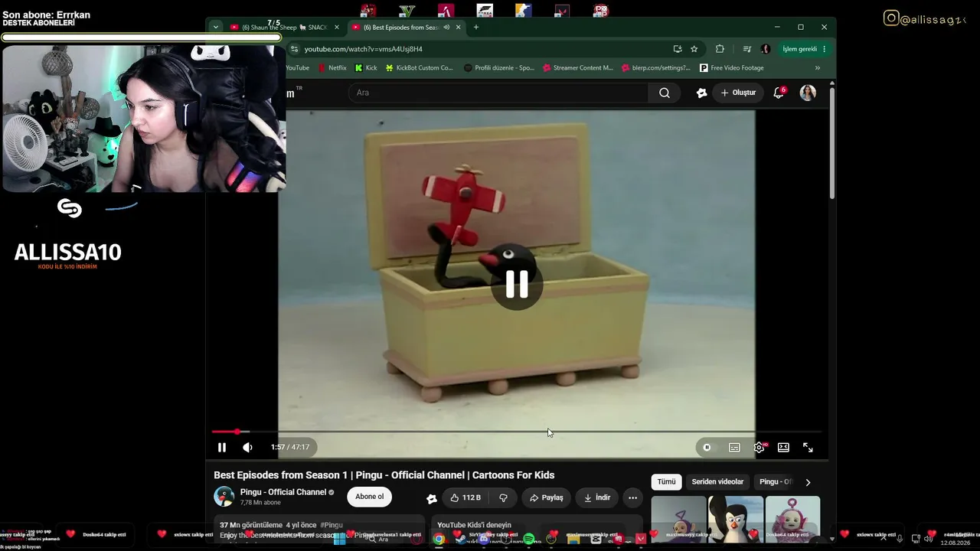The image size is (980, 551).
Task: Open the tab search dropdown arrow
Action: click(216, 28)
